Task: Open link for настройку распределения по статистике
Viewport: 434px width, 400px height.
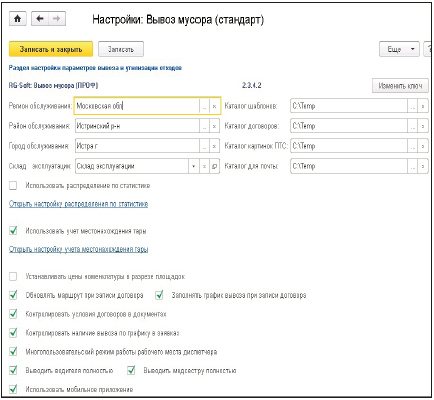Action: [x=78, y=204]
